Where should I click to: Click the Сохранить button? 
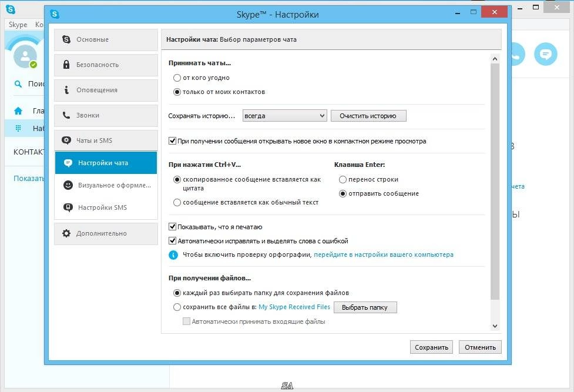click(x=431, y=347)
